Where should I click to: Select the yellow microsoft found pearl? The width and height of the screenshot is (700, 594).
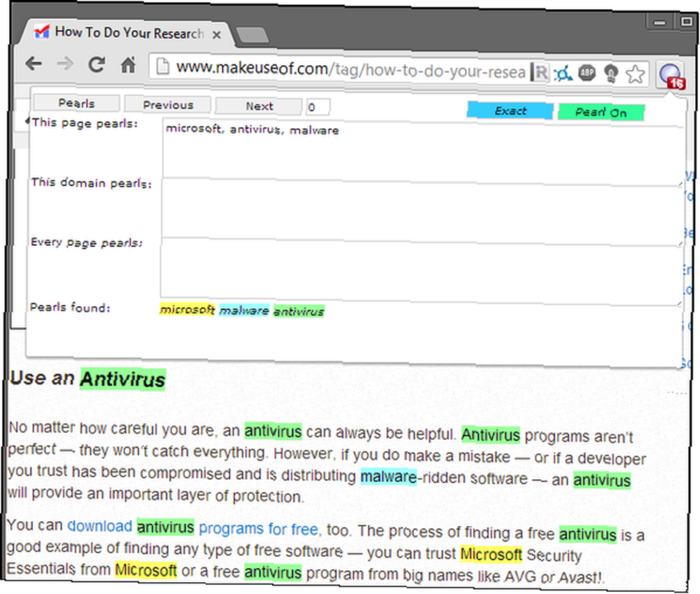coord(187,310)
